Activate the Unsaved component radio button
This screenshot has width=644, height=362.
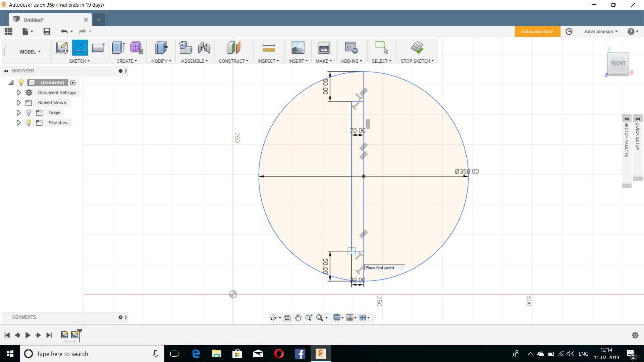coord(73,82)
